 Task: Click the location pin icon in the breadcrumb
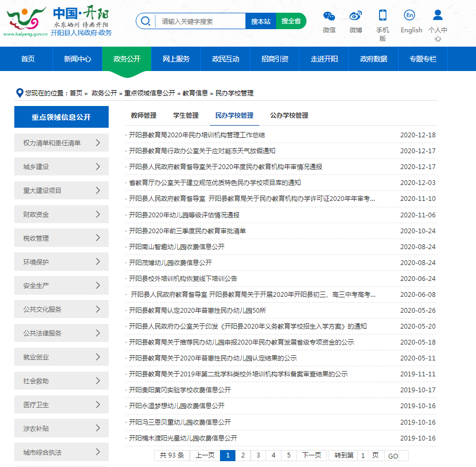click(x=20, y=93)
